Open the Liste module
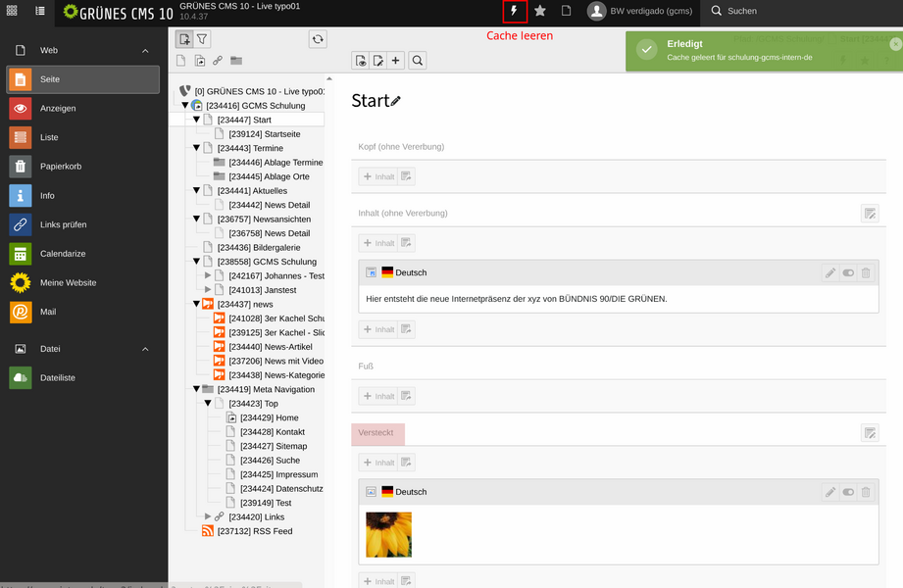The width and height of the screenshot is (903, 588). click(83, 137)
